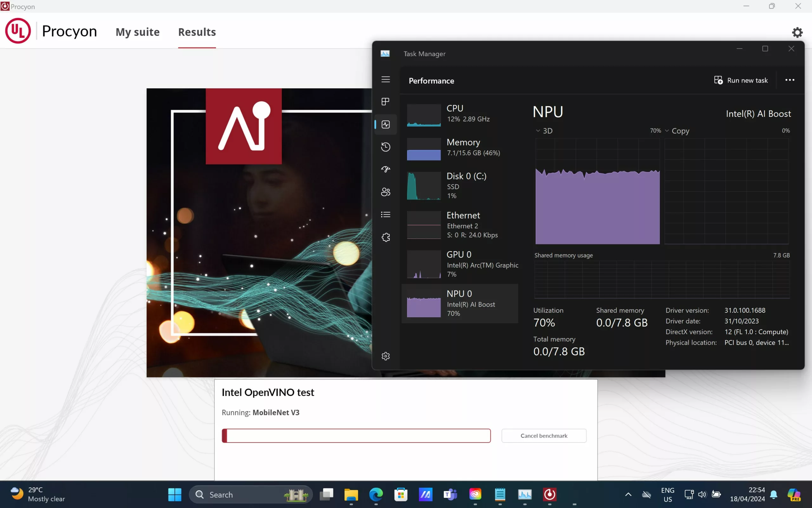Open clock showing 22:54
Viewport: 812px width, 508px height.
coord(747,494)
